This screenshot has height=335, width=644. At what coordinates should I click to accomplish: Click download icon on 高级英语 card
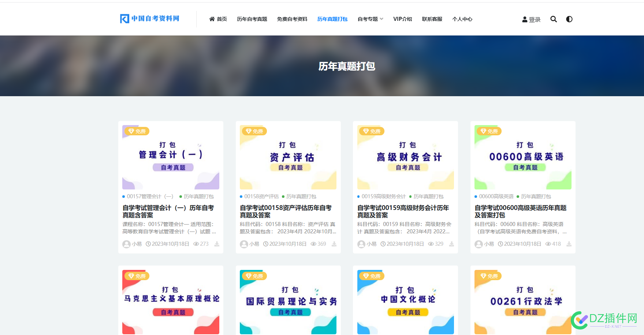(569, 244)
